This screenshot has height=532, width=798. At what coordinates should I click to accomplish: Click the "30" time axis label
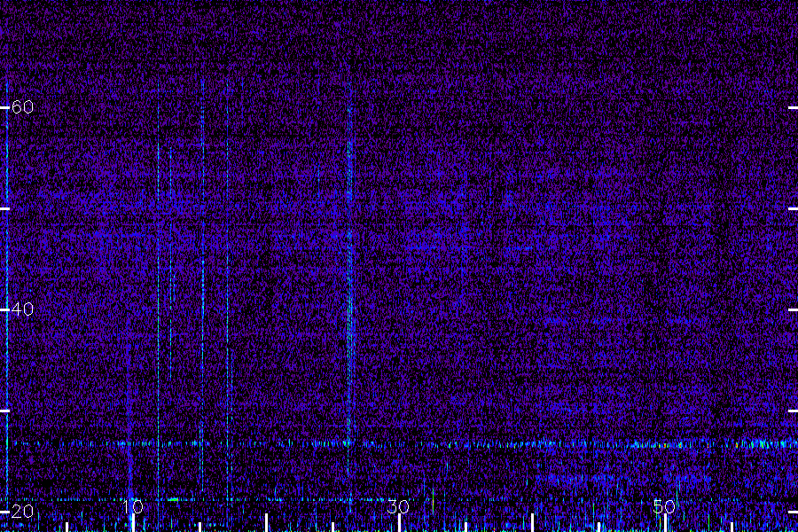pyautogui.click(x=398, y=507)
